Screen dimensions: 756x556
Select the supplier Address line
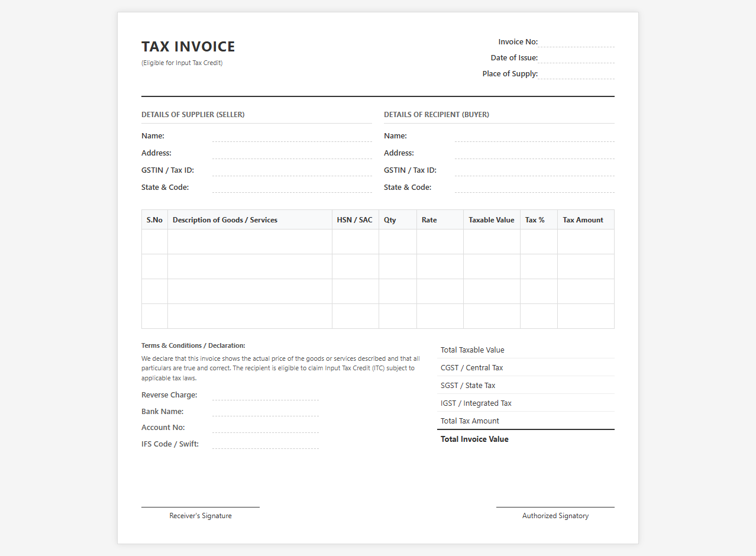292,153
